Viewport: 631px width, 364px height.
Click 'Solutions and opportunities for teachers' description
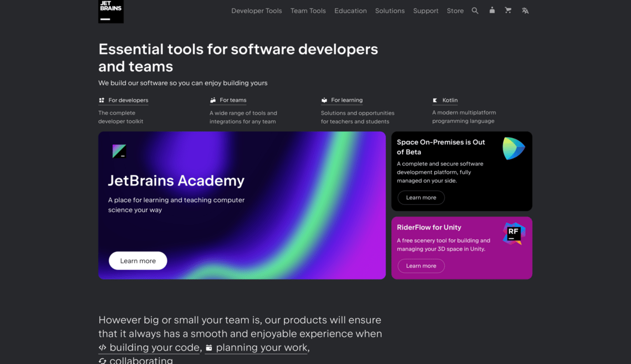(x=358, y=117)
